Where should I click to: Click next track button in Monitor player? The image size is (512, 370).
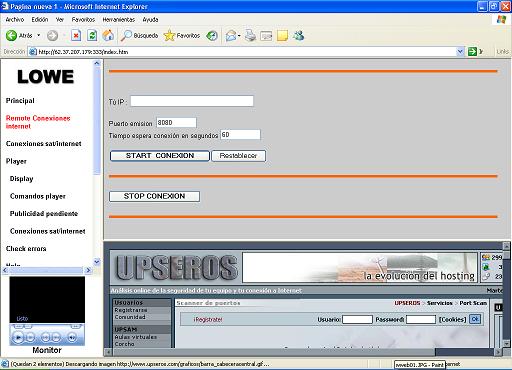coord(56,337)
